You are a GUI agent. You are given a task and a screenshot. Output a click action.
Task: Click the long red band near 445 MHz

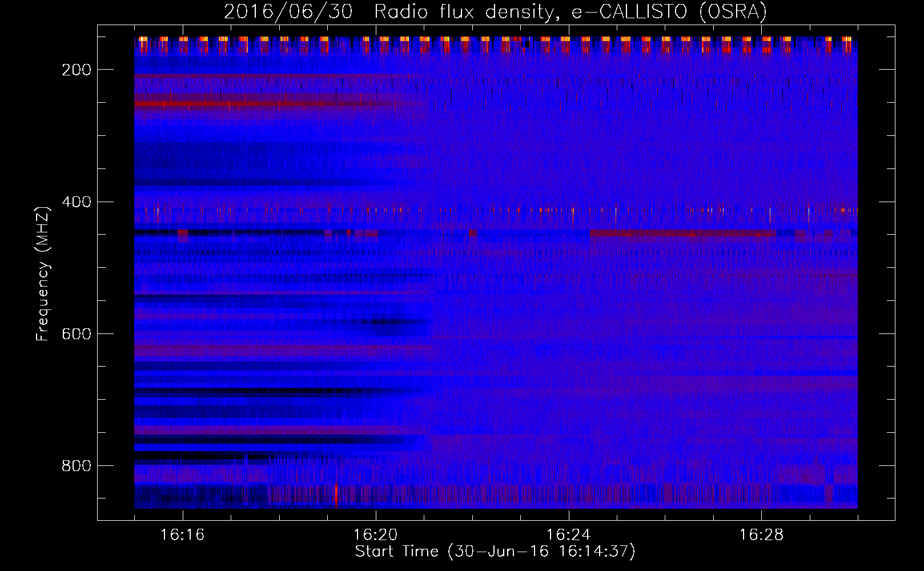(683, 233)
